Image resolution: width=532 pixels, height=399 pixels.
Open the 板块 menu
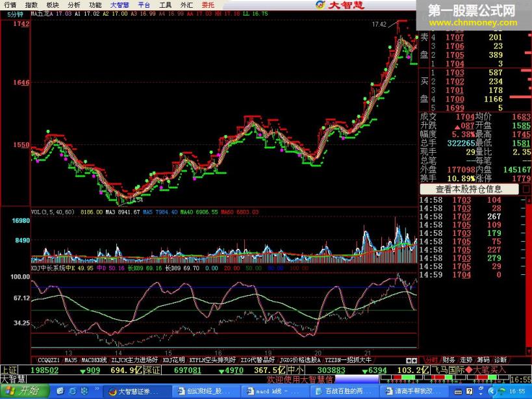click(x=53, y=5)
